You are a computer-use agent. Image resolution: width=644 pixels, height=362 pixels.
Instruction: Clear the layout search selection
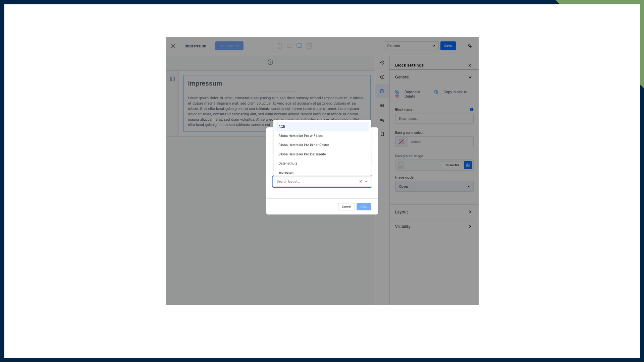(x=361, y=182)
